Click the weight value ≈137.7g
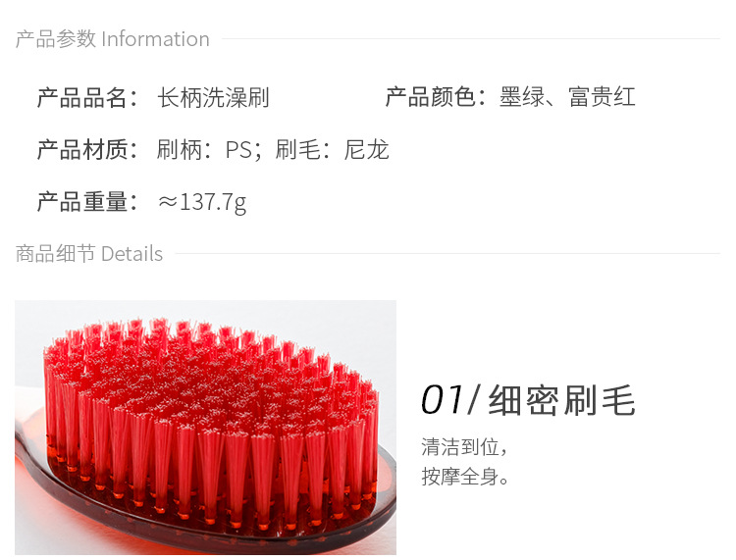736x560 pixels. click(x=202, y=203)
